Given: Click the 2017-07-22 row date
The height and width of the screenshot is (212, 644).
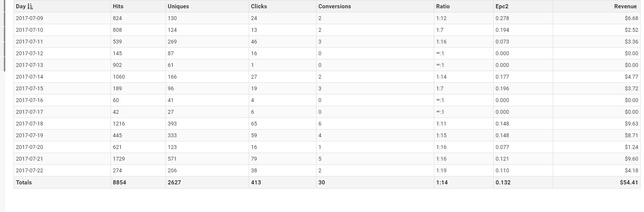Looking at the screenshot, I should click(x=30, y=170).
